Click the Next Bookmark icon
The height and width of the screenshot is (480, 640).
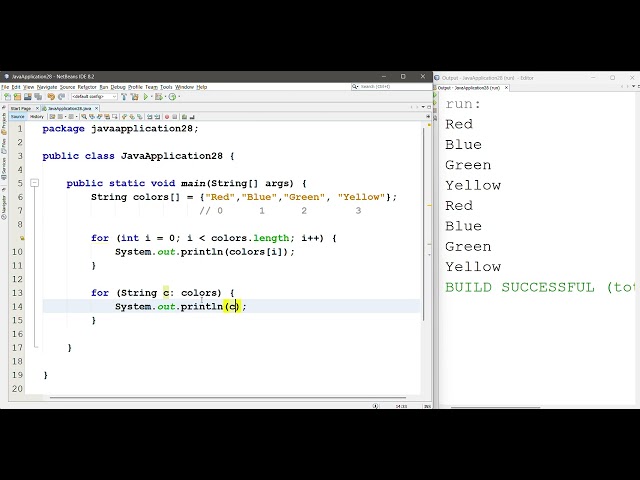coord(132,117)
